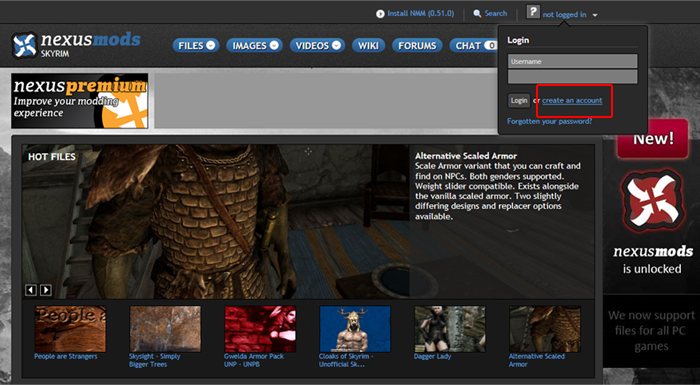Image resolution: width=700 pixels, height=385 pixels.
Task: Click the Login panel heading
Action: (518, 40)
